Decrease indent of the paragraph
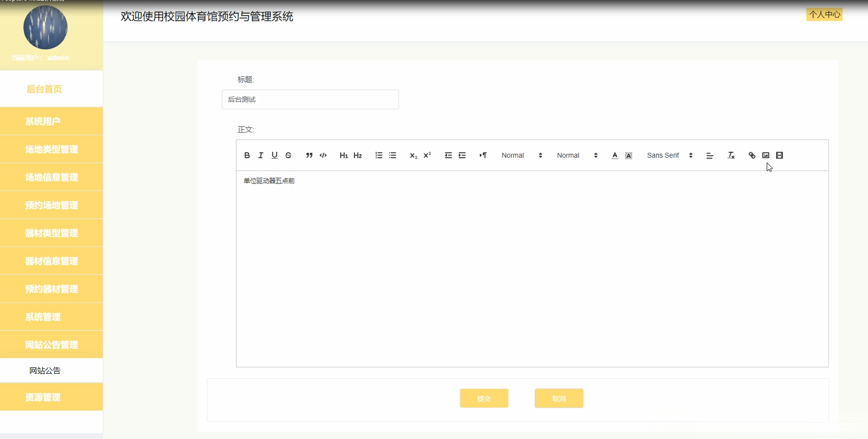Screen dimensions: 868x439 [x=448, y=155]
